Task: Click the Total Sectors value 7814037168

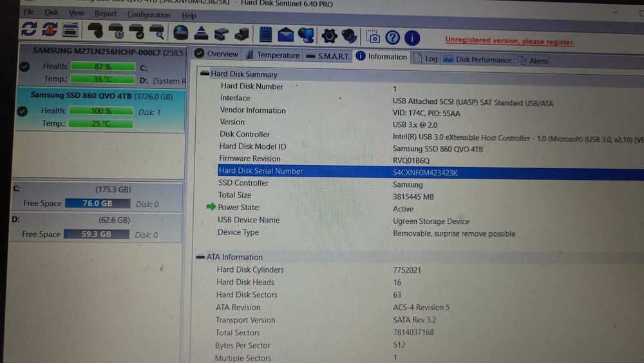Action: point(413,332)
